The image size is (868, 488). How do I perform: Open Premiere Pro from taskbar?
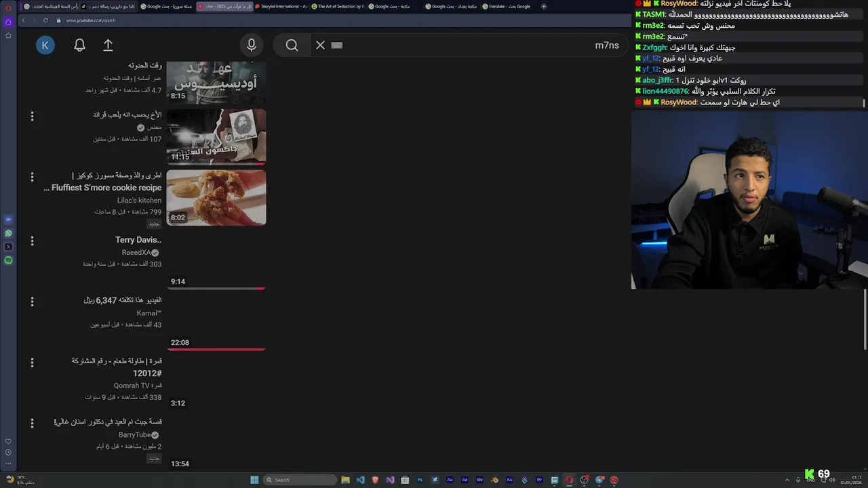tap(539, 480)
